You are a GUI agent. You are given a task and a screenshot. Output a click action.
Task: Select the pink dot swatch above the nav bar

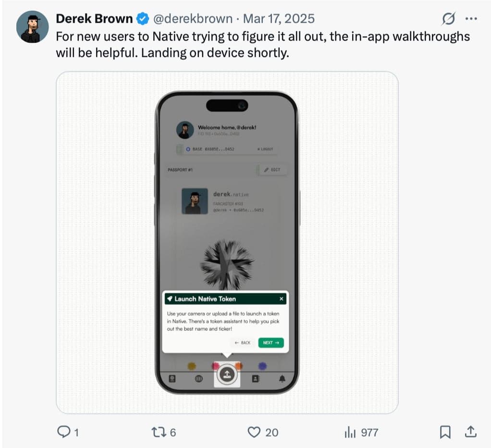216,365
